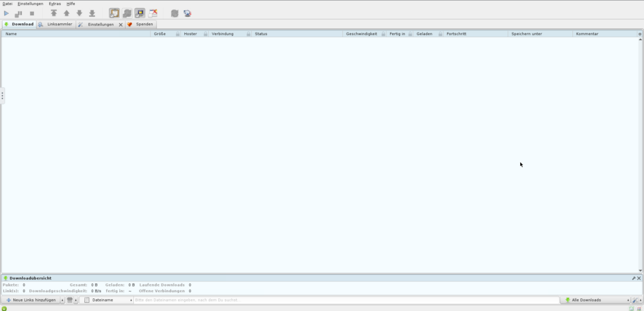Move selection to bottom of list
Image resolution: width=644 pixels, height=311 pixels.
pyautogui.click(x=92, y=14)
